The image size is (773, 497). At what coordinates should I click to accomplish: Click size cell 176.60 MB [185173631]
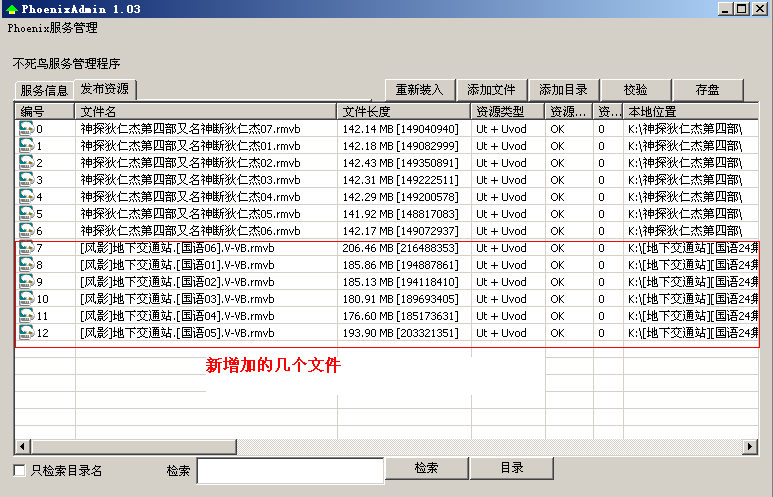(x=400, y=316)
